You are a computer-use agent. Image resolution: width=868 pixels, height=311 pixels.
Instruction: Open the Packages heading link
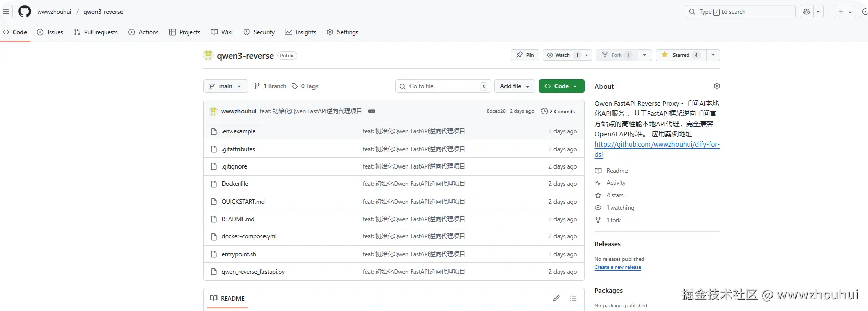click(609, 291)
